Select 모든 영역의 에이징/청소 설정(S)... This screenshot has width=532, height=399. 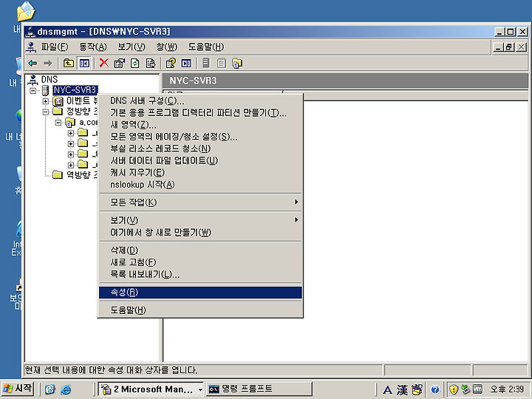[x=200, y=137]
